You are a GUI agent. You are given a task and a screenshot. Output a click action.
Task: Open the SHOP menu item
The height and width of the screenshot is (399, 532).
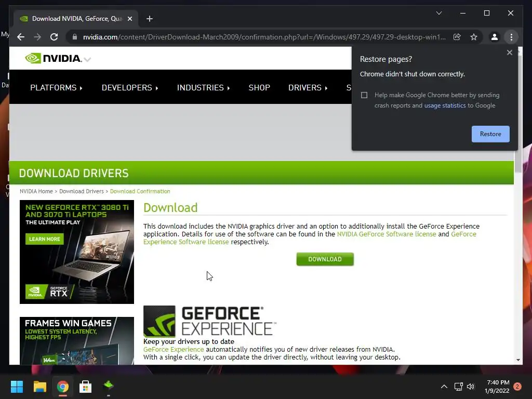(x=259, y=87)
